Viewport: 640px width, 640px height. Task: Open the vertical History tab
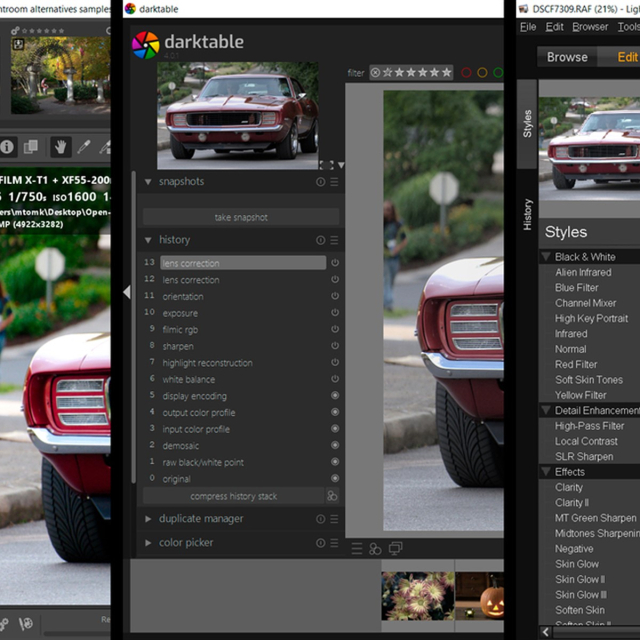point(528,215)
